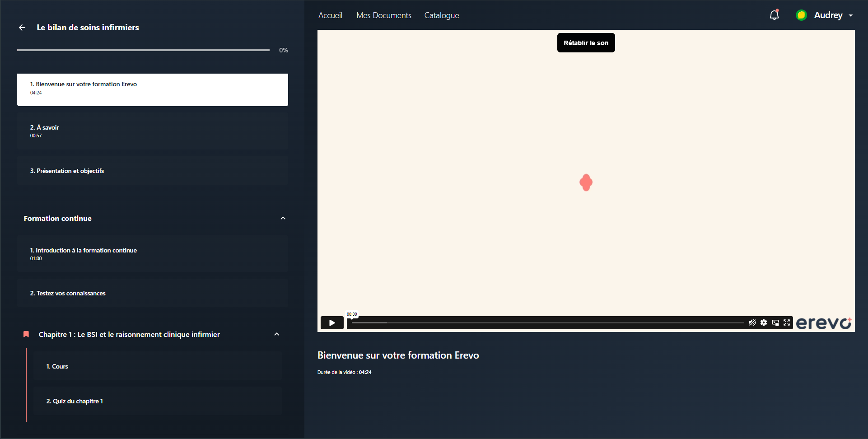This screenshot has height=439, width=868.
Task: Open the Accueil menu
Action: pyautogui.click(x=330, y=15)
